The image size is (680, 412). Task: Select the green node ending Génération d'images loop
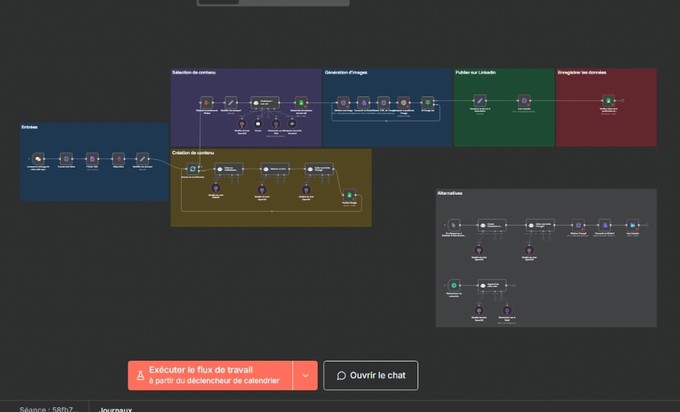pyautogui.click(x=428, y=103)
